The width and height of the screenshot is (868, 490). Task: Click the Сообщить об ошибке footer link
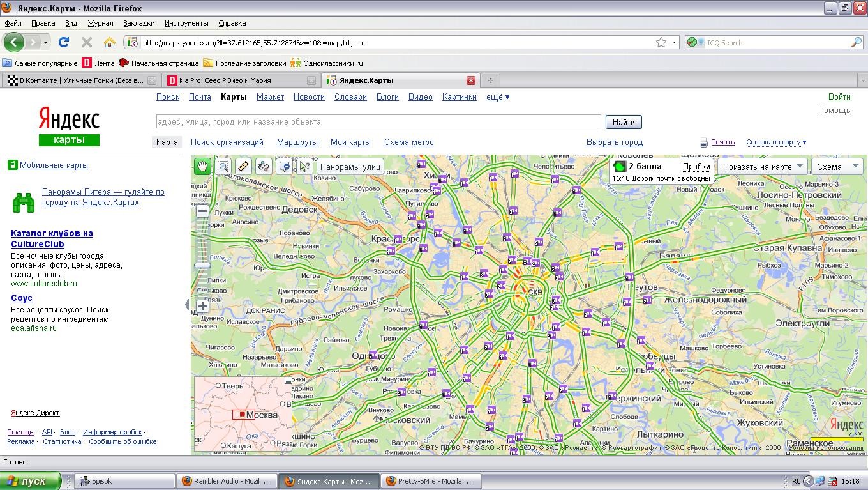(x=123, y=441)
